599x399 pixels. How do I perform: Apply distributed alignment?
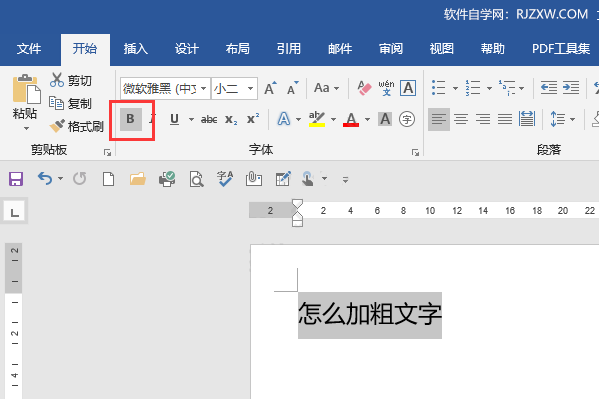point(527,119)
